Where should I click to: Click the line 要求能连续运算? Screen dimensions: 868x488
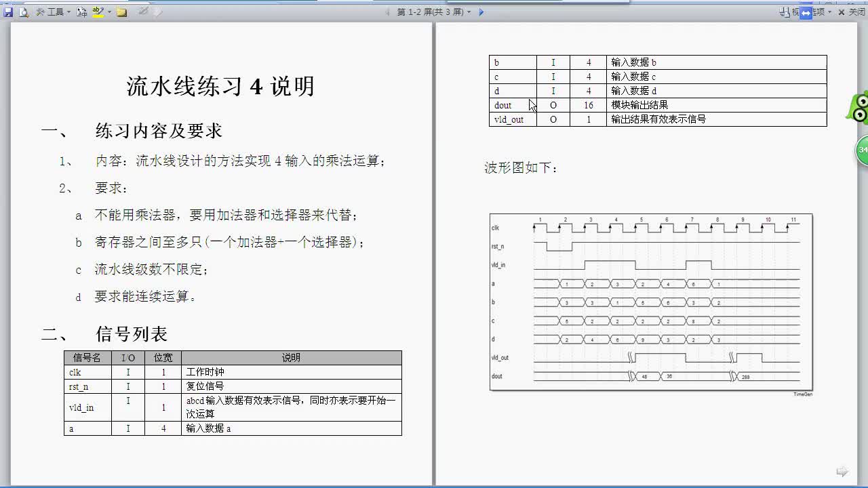[x=145, y=297]
